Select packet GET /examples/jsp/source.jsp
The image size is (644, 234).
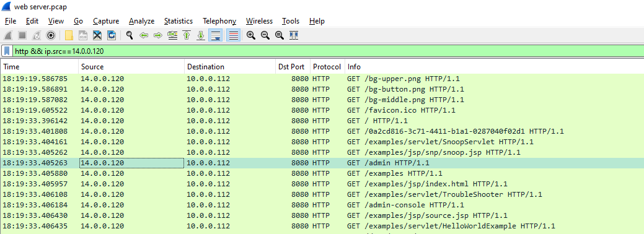pyautogui.click(x=322, y=215)
